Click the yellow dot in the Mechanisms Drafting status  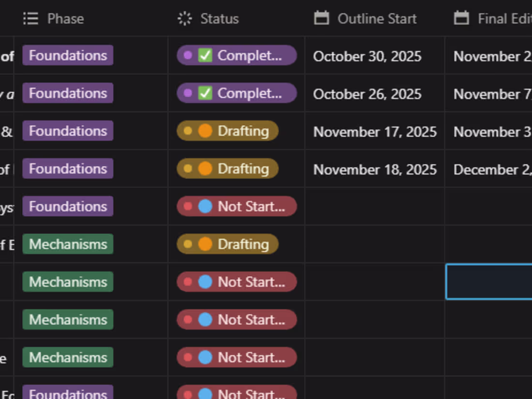[x=188, y=244]
